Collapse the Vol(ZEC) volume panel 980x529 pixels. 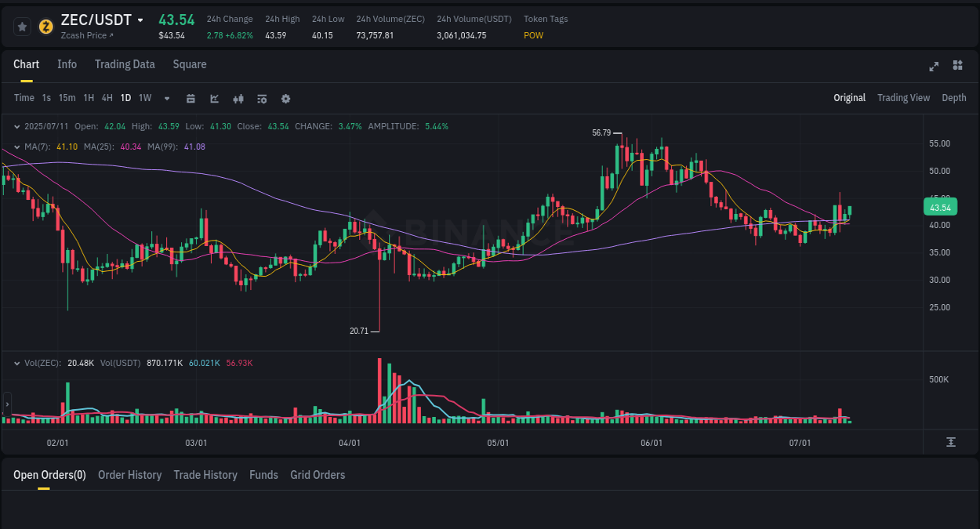pyautogui.click(x=17, y=363)
